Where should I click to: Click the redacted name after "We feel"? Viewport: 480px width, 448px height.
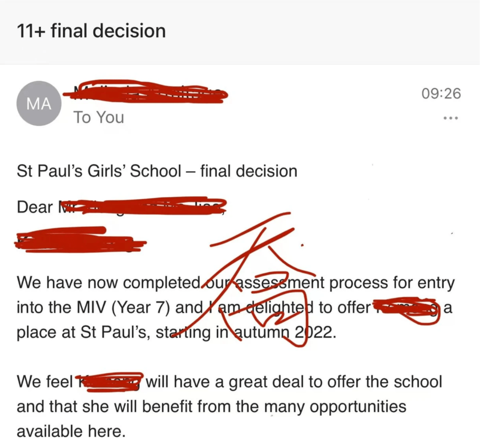109,381
